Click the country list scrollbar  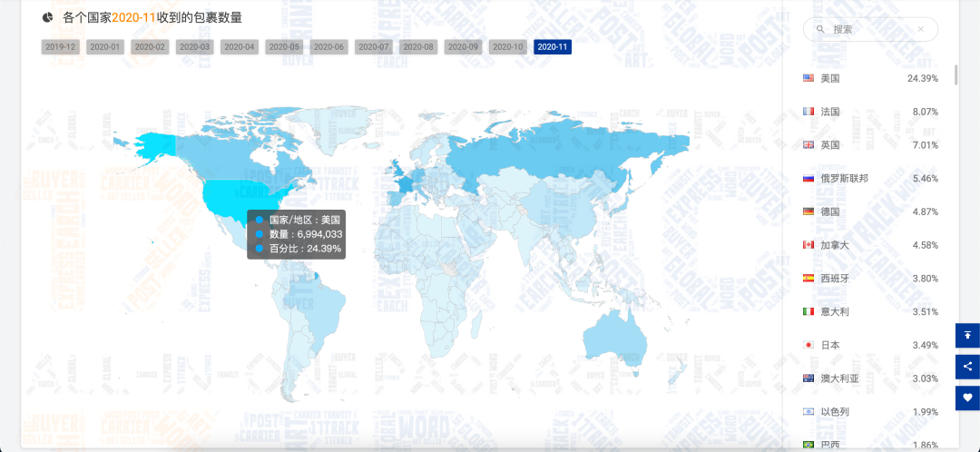point(955,74)
